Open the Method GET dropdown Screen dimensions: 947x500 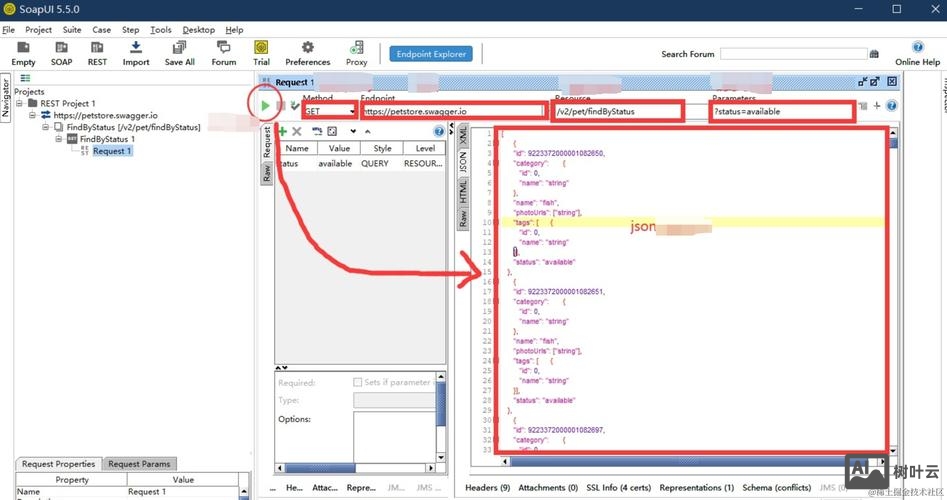(x=329, y=111)
